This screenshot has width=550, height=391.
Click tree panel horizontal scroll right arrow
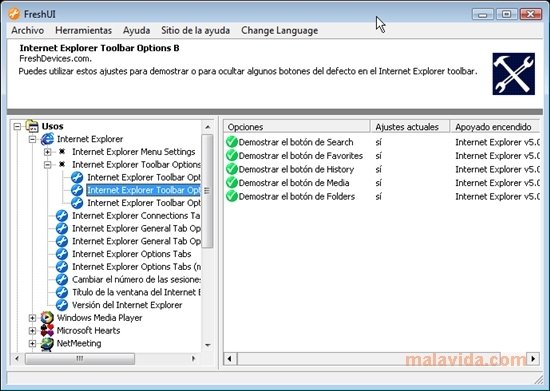coord(193,358)
